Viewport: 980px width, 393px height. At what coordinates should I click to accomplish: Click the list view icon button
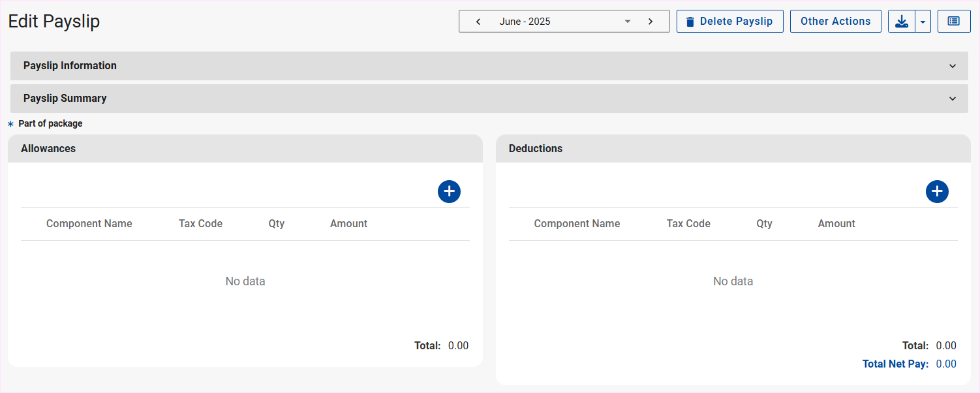click(953, 22)
